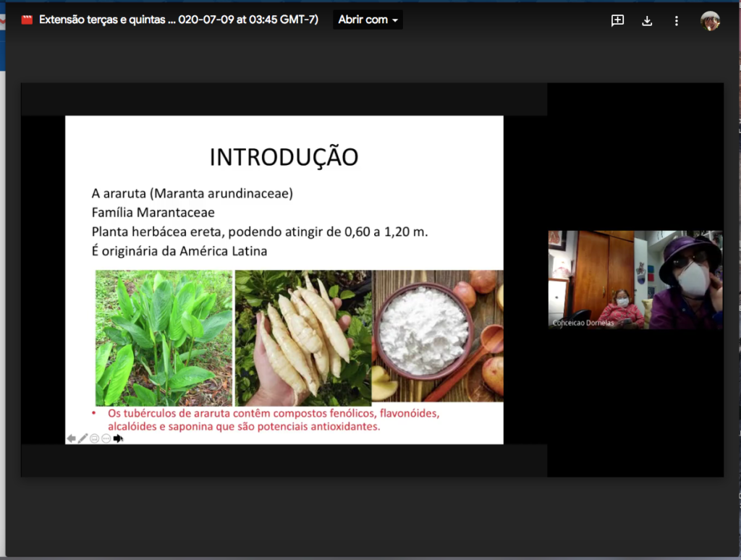The width and height of the screenshot is (741, 560).
Task: Click the line 'A araruta (Maranta arundinaceae)'
Action: point(192,193)
